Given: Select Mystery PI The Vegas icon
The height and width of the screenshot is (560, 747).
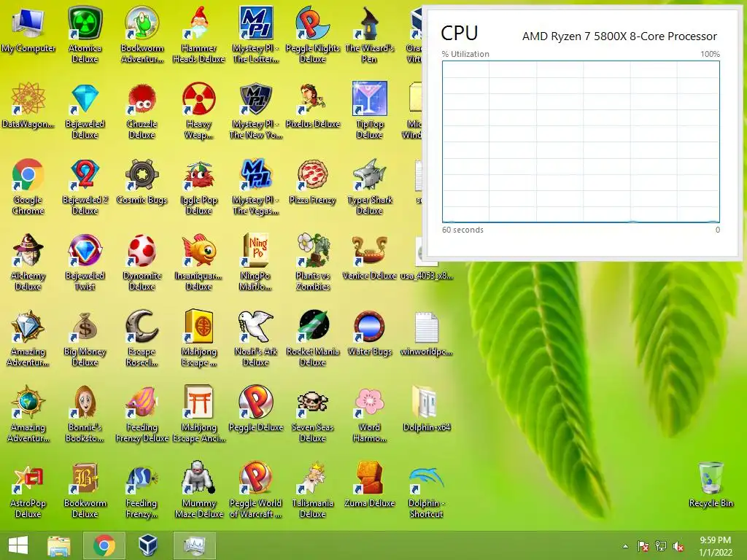Looking at the screenshot, I should [256, 175].
